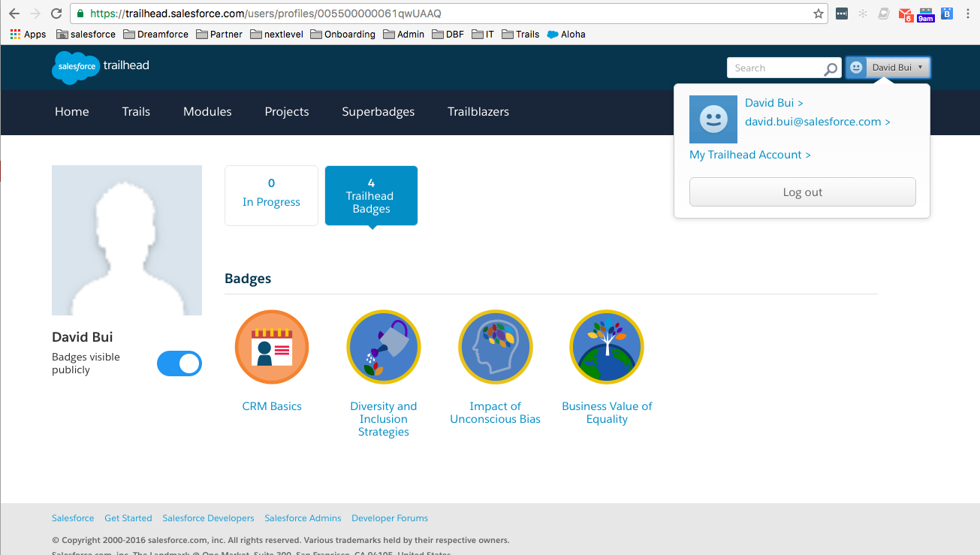Open the Gmail extension showing 6 unread

click(906, 14)
